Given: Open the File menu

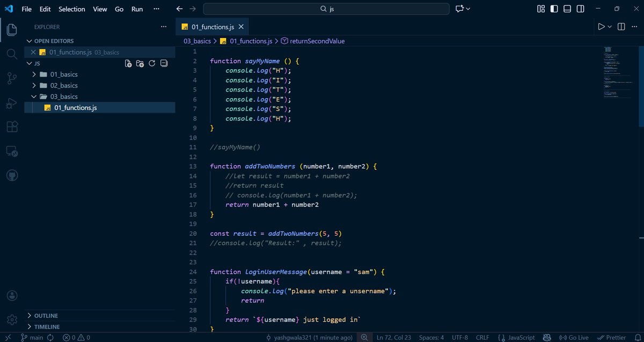Looking at the screenshot, I should coord(27,9).
